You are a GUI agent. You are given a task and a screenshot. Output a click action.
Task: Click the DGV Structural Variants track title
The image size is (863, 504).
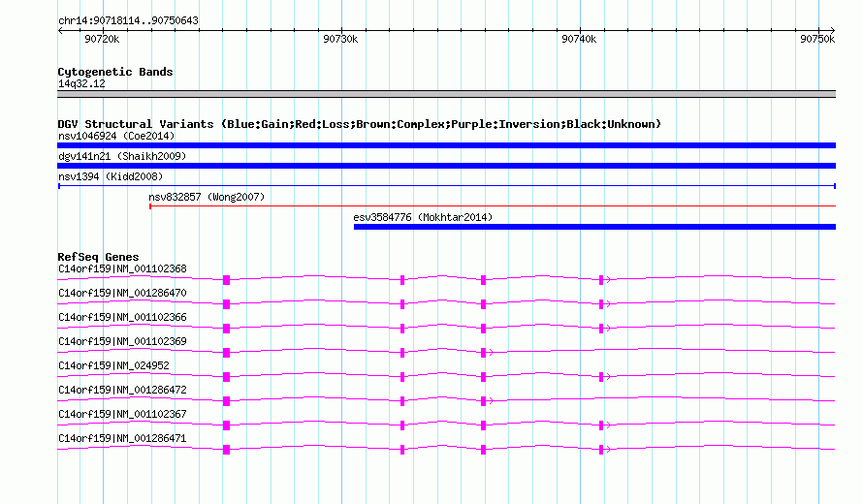click(x=360, y=124)
